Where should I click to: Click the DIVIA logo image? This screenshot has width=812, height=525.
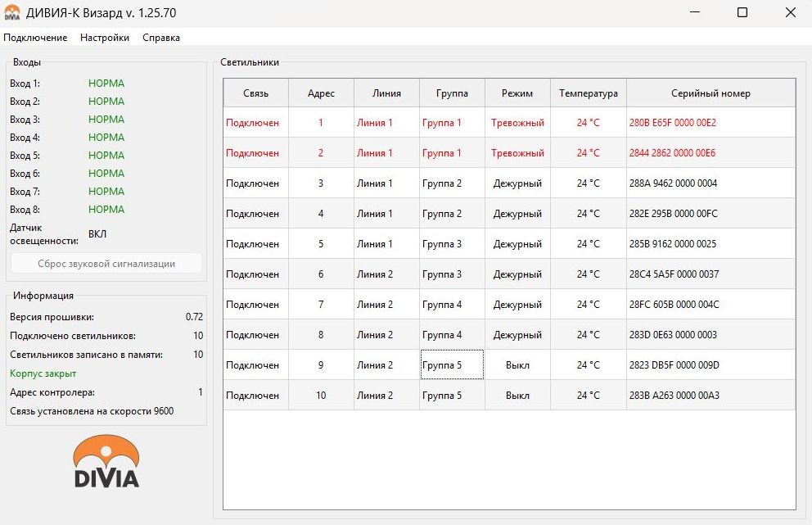106,461
